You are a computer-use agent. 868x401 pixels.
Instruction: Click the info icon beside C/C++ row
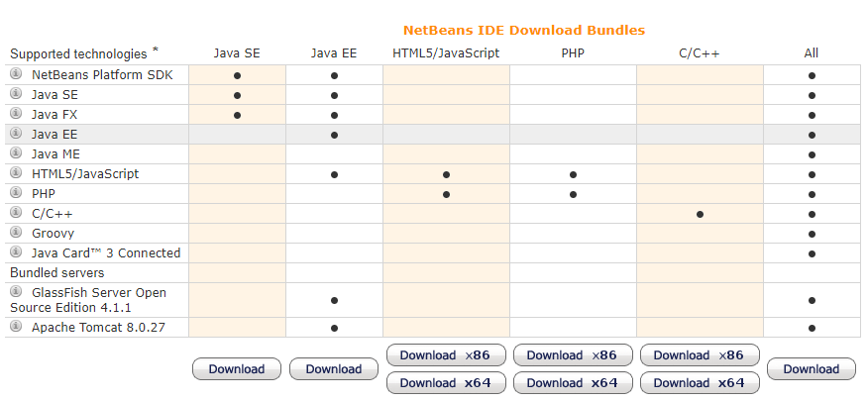(16, 212)
